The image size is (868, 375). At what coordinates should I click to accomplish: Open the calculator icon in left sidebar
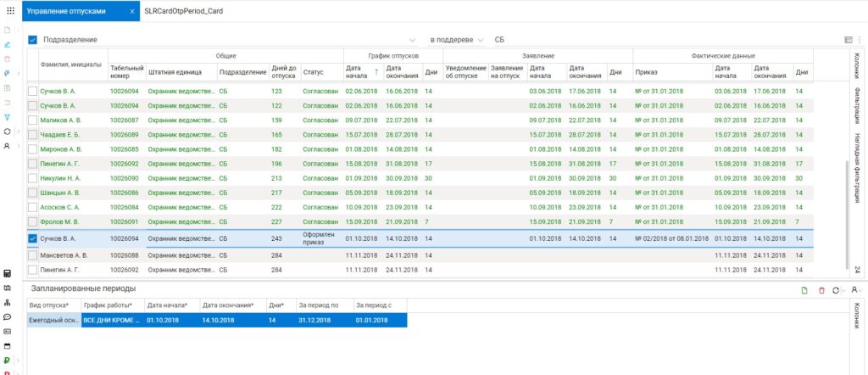pyautogui.click(x=7, y=273)
